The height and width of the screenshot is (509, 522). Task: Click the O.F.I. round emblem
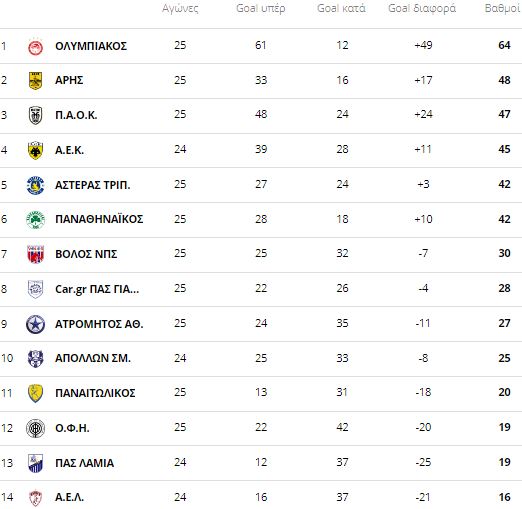tap(35, 428)
